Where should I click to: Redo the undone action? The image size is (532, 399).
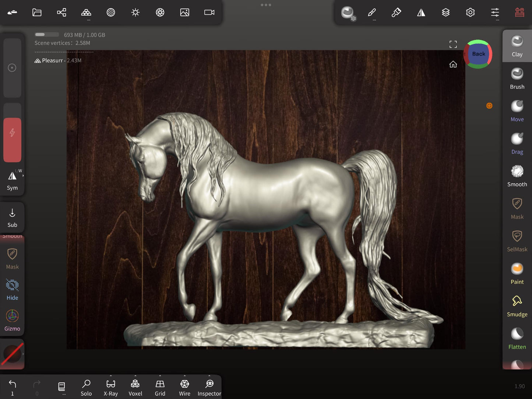pyautogui.click(x=37, y=388)
